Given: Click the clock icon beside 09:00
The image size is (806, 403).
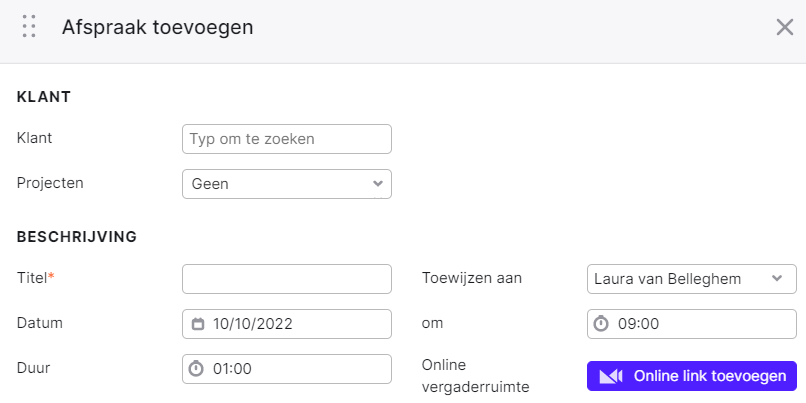Looking at the screenshot, I should coord(601,324).
